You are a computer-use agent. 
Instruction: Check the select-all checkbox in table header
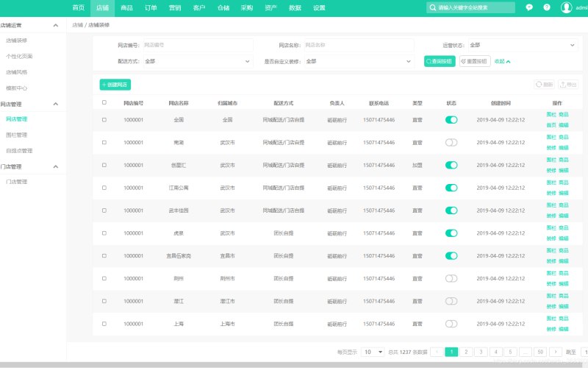(x=104, y=102)
